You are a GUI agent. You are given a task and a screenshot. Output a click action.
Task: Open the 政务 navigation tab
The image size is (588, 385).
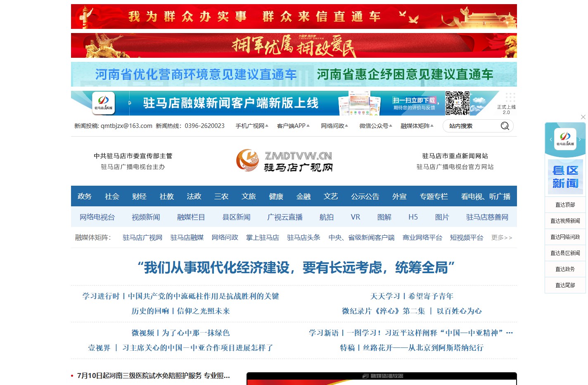pos(85,196)
